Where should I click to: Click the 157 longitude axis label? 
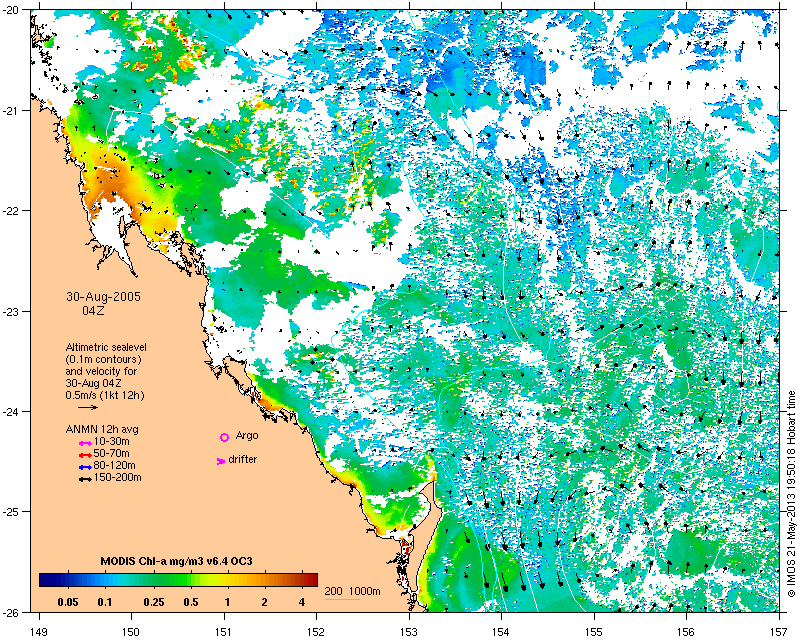780,632
